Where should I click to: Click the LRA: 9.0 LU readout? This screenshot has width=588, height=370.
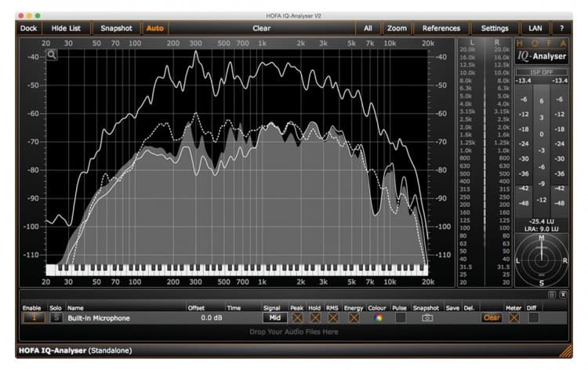[542, 229]
